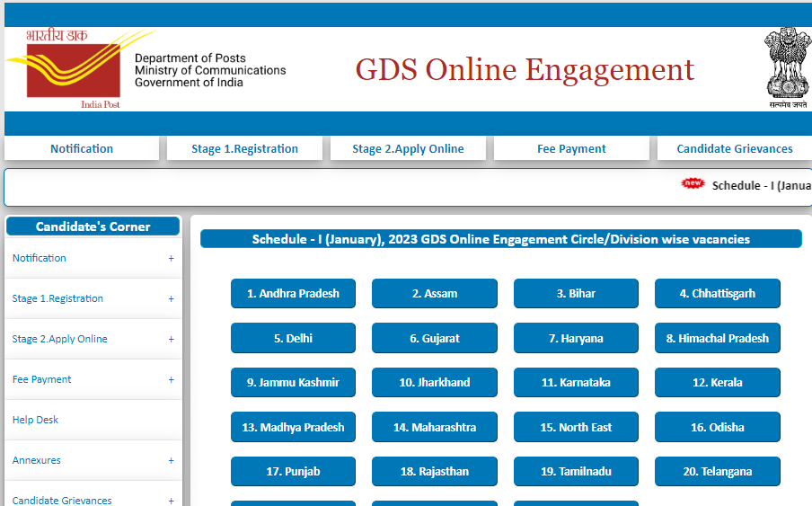Open Stage 1.Registration top menu tab
812x506 pixels.
coord(244,148)
